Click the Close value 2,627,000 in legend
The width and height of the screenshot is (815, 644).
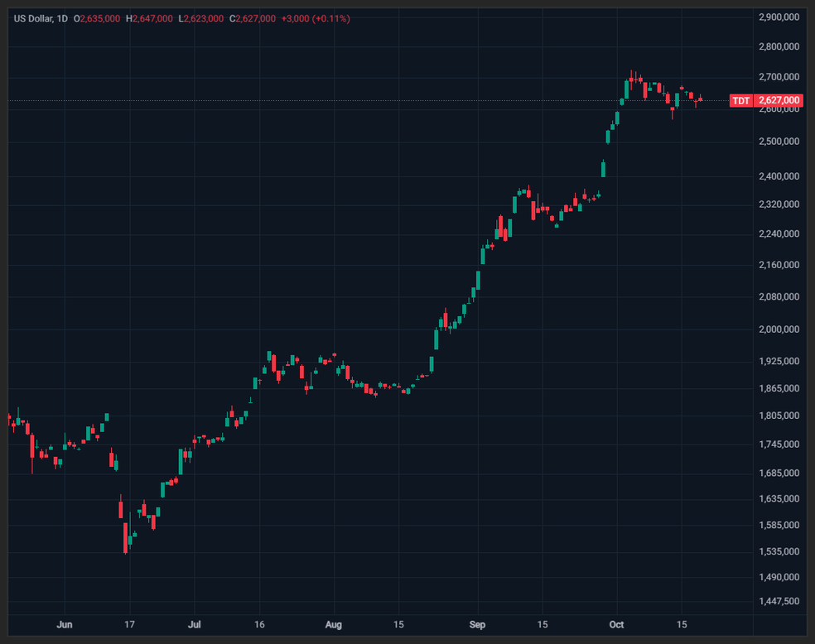pos(256,19)
